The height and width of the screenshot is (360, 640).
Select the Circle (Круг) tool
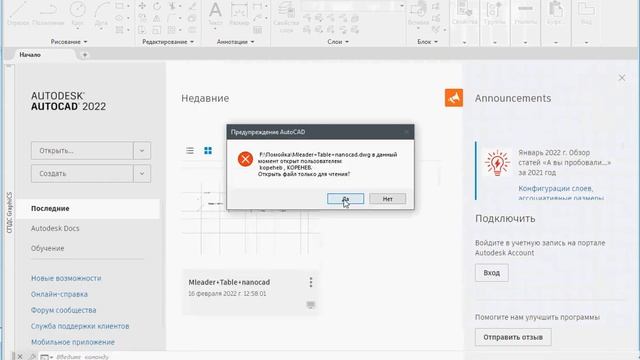pos(77,13)
